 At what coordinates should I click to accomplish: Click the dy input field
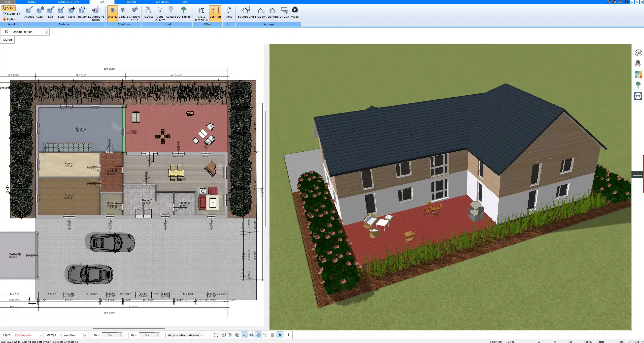click(147, 335)
